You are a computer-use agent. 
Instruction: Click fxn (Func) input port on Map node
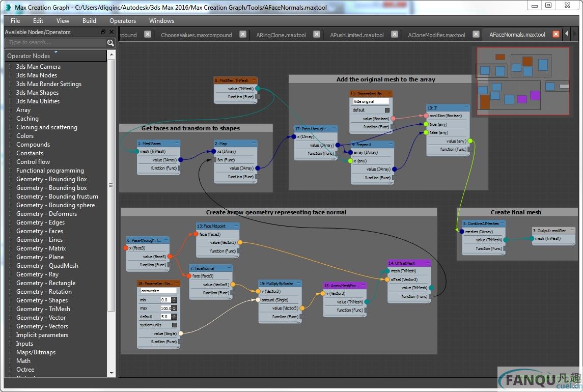tap(214, 160)
